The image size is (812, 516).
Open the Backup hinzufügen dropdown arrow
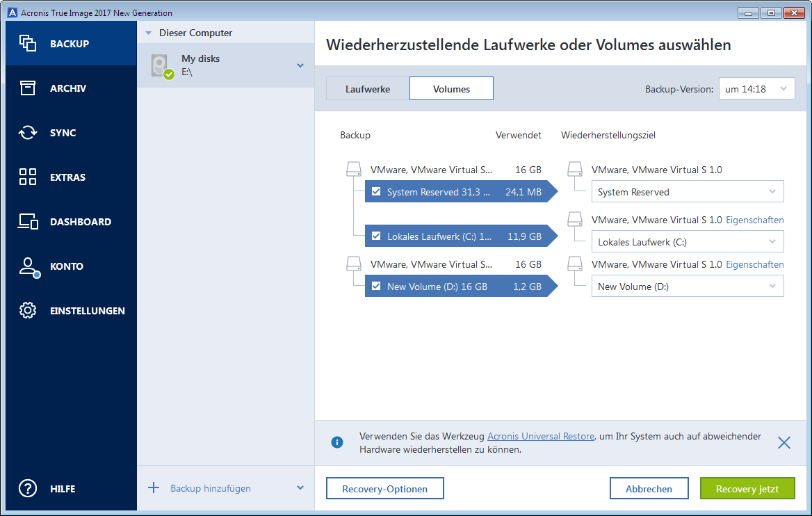300,488
